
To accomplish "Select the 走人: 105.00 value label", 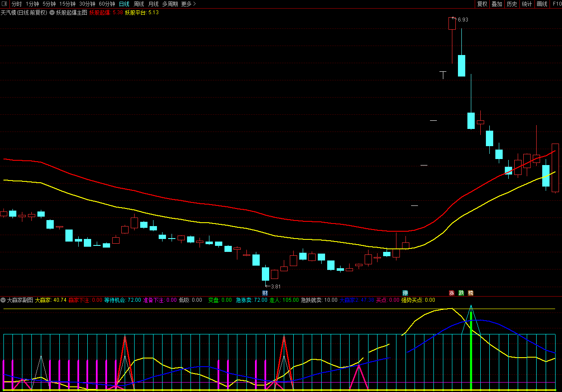I will coord(284,300).
